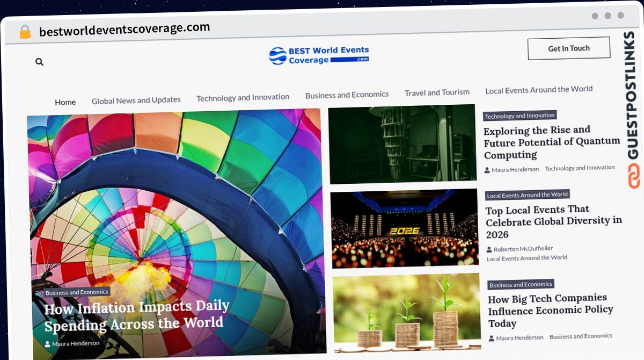Open article on Quantum Computing rise

[x=552, y=142]
